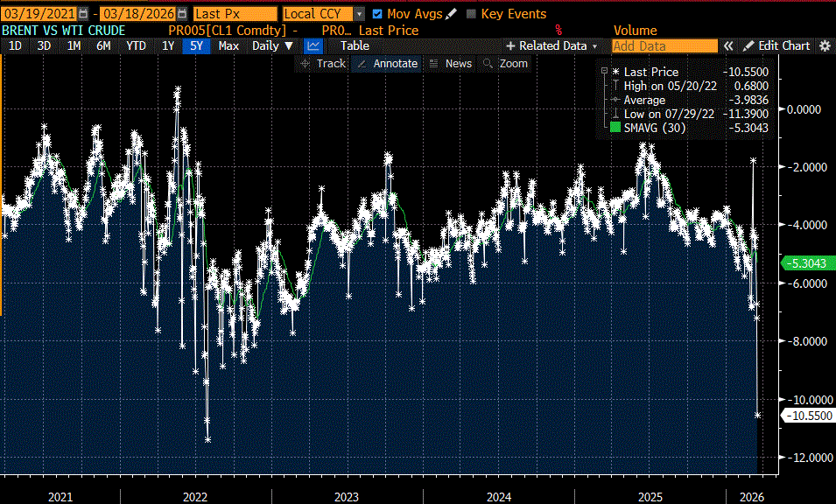Click the double-chevron collapse button near Add Data
Viewport: 836px width, 504px height.
(728, 45)
